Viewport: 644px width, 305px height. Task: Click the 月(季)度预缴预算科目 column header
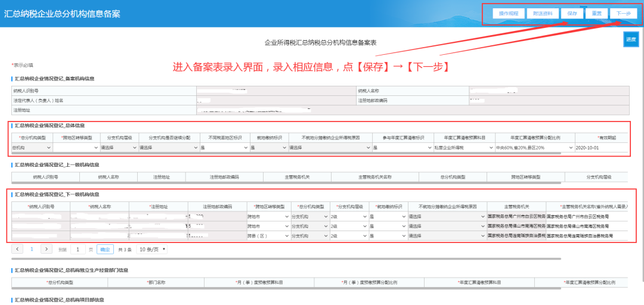[x=259, y=282]
